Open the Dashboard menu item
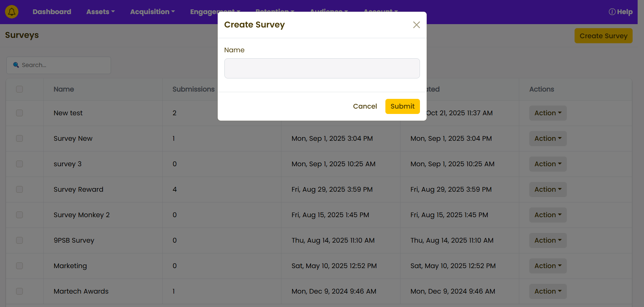This screenshot has height=307, width=644. coord(52,12)
